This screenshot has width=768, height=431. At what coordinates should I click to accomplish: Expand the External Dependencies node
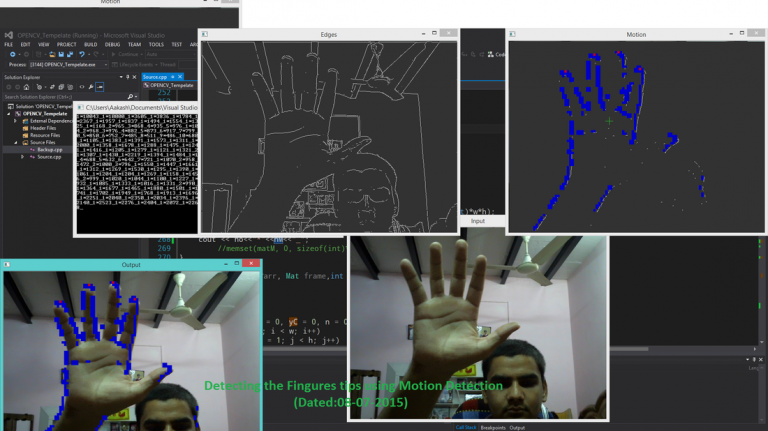tap(15, 121)
